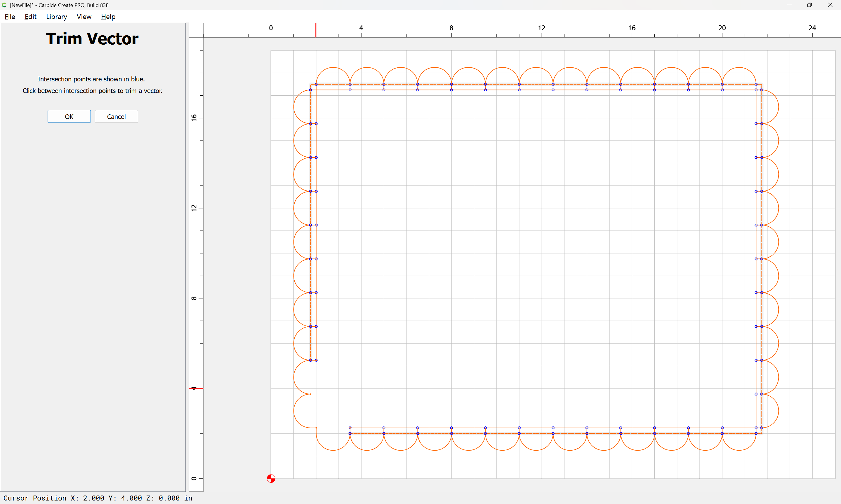
Task: Click the 16 label on vertical ruler
Action: [194, 118]
